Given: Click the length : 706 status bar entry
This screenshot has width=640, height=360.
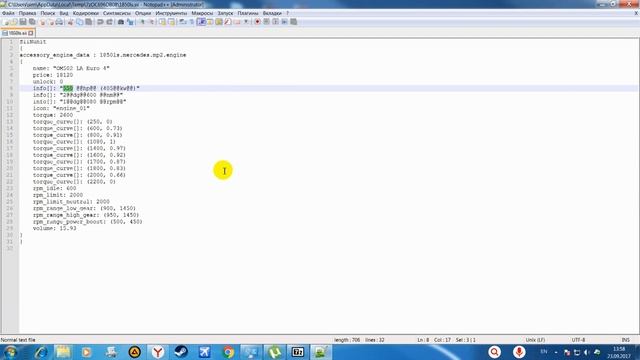Looking at the screenshot, I should 347,340.
